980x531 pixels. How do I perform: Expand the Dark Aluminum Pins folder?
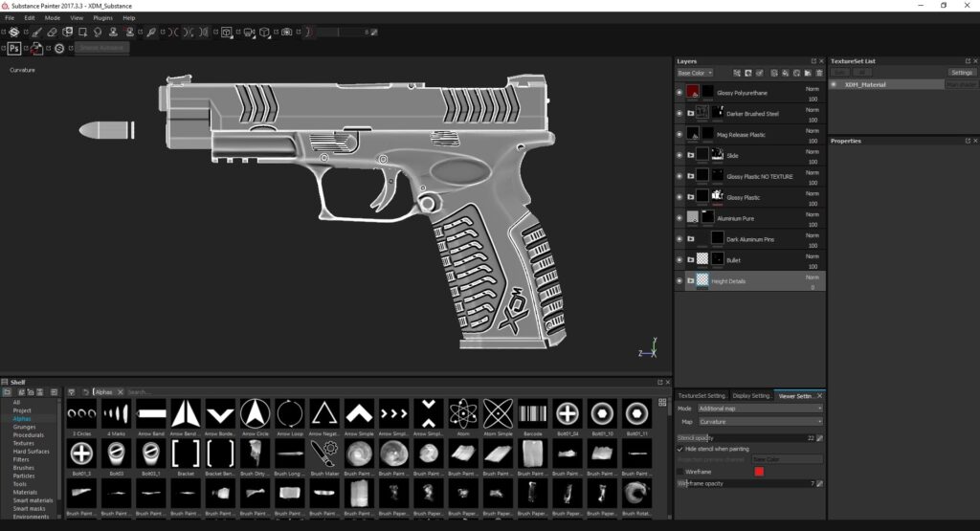click(x=691, y=239)
